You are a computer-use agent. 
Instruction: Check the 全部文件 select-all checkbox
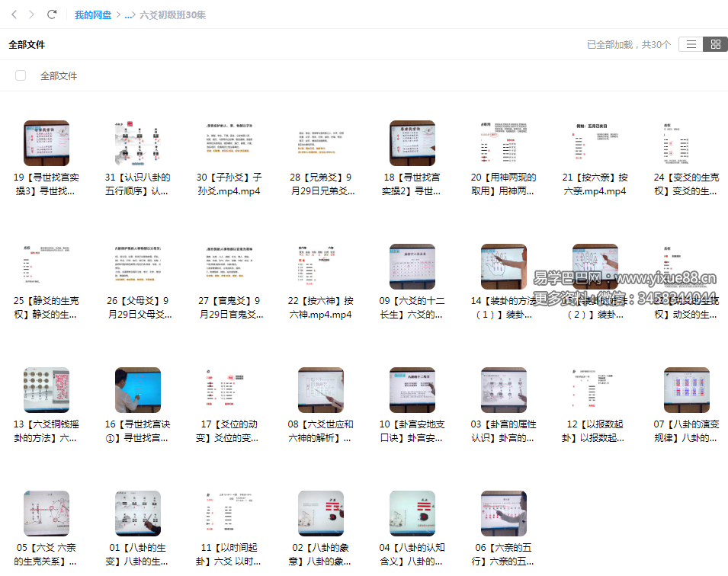coord(20,75)
